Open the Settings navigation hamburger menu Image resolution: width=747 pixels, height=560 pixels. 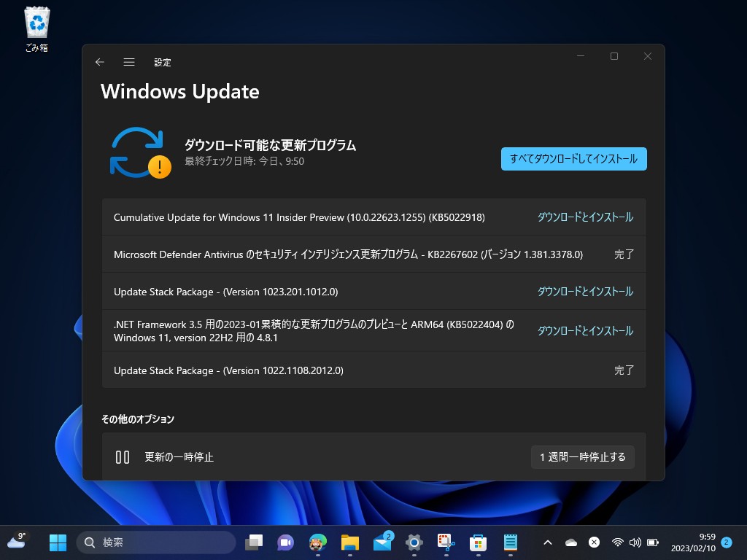tap(129, 62)
